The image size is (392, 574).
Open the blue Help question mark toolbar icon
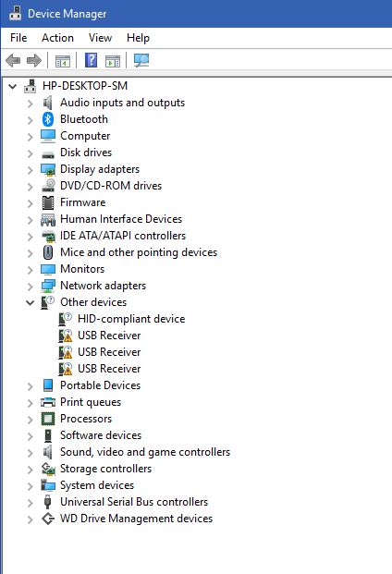pyautogui.click(x=92, y=60)
